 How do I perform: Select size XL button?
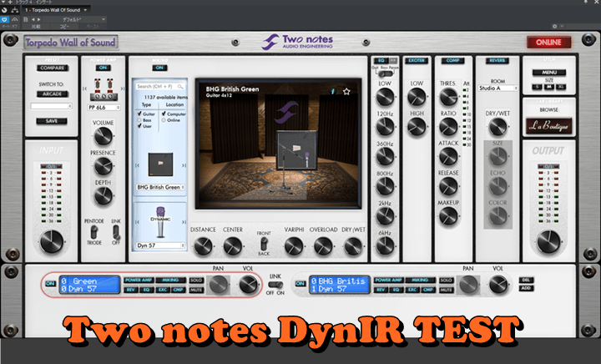click(x=561, y=87)
